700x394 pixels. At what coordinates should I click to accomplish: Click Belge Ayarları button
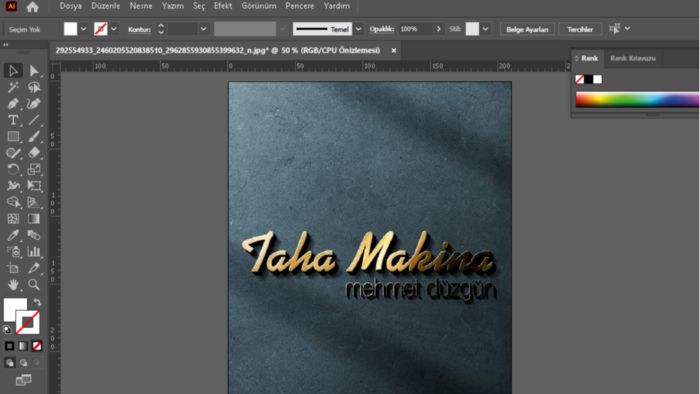tap(527, 29)
